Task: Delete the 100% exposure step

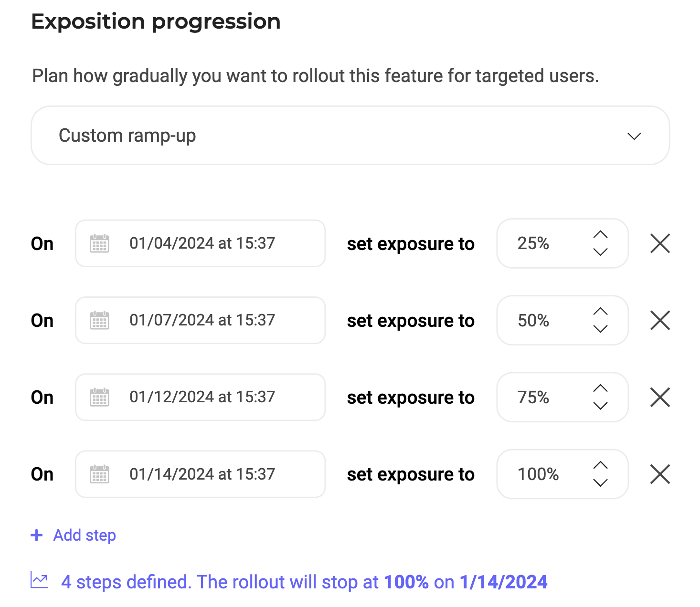Action: pos(660,474)
